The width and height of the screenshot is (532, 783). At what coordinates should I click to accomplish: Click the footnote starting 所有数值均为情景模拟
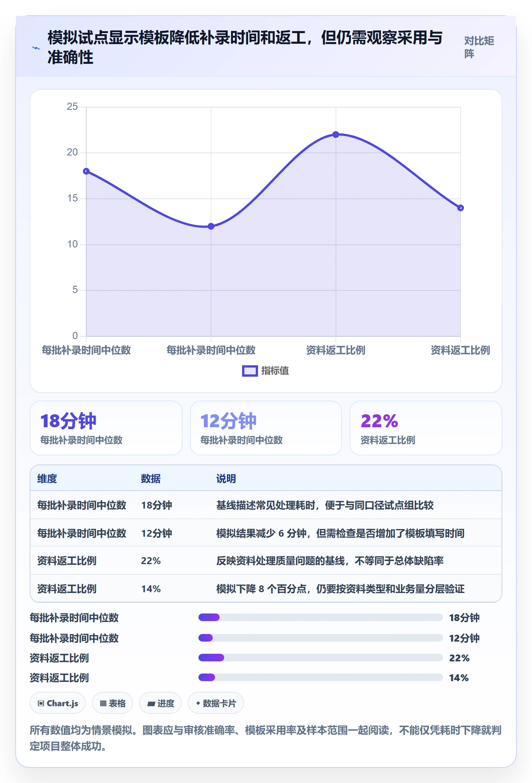(266, 738)
